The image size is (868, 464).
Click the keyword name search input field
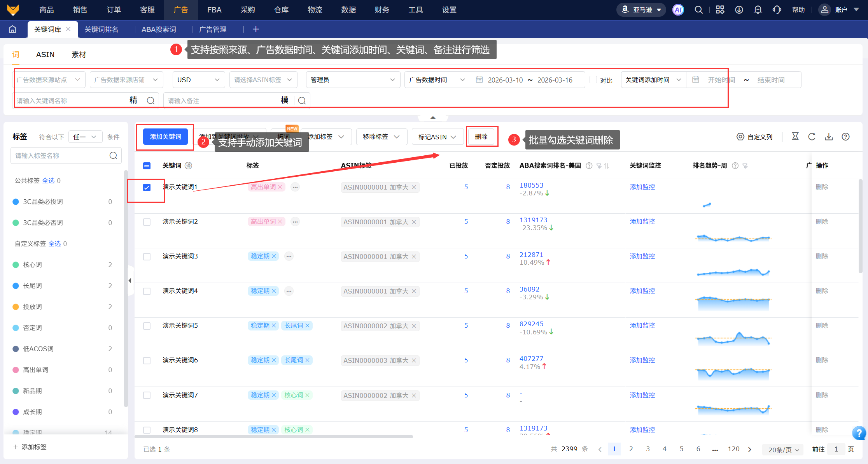coord(70,101)
